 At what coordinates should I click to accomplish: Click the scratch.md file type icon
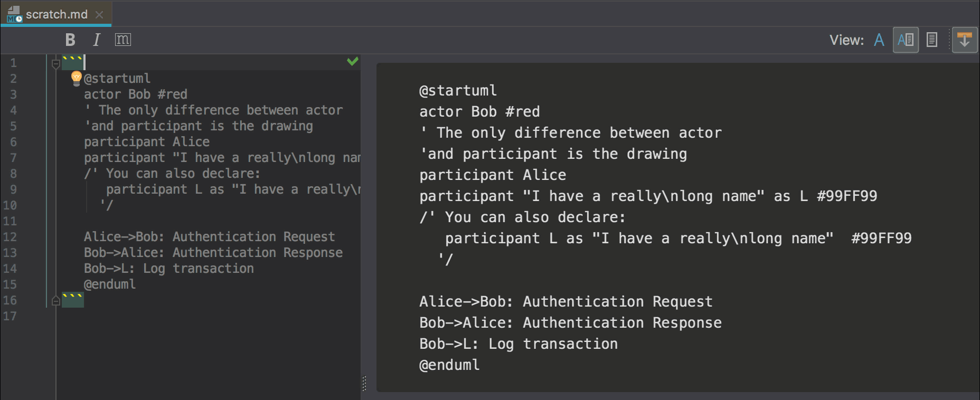tap(14, 14)
